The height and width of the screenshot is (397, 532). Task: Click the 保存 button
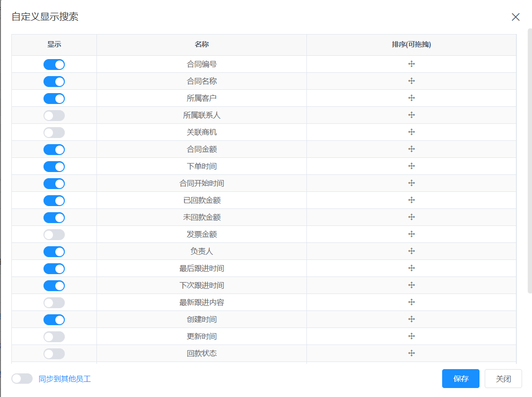pos(461,379)
